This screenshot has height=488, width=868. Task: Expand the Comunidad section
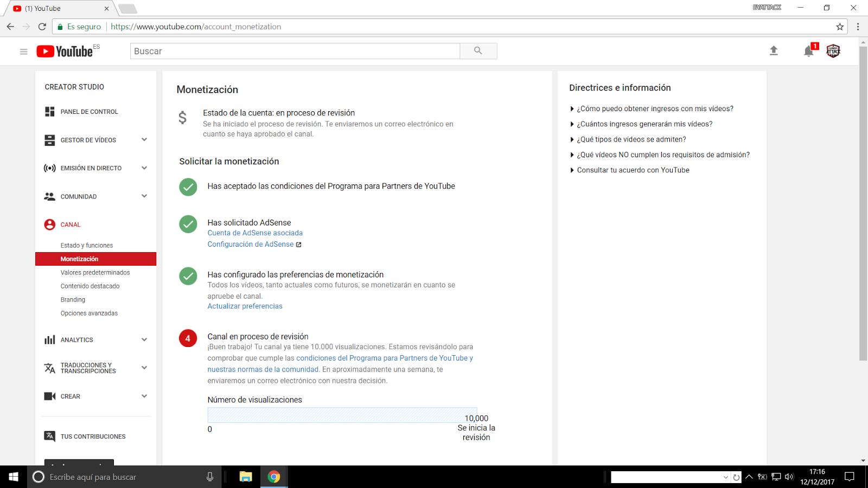tap(144, 196)
